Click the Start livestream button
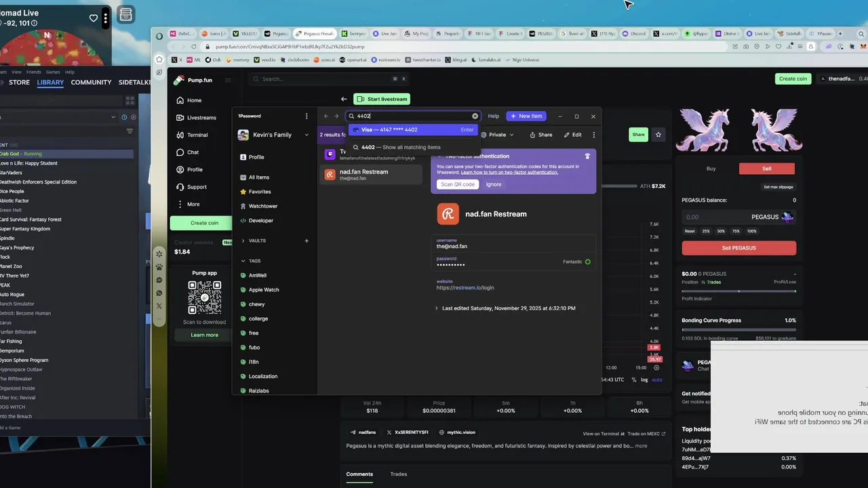Image resolution: width=868 pixels, height=488 pixels. point(382,99)
